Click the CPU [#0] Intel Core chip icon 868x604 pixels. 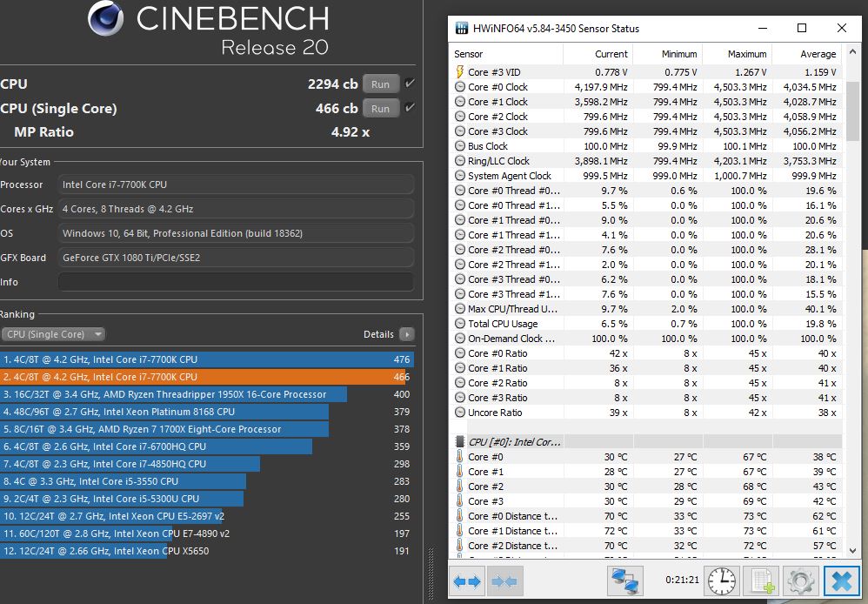point(459,441)
